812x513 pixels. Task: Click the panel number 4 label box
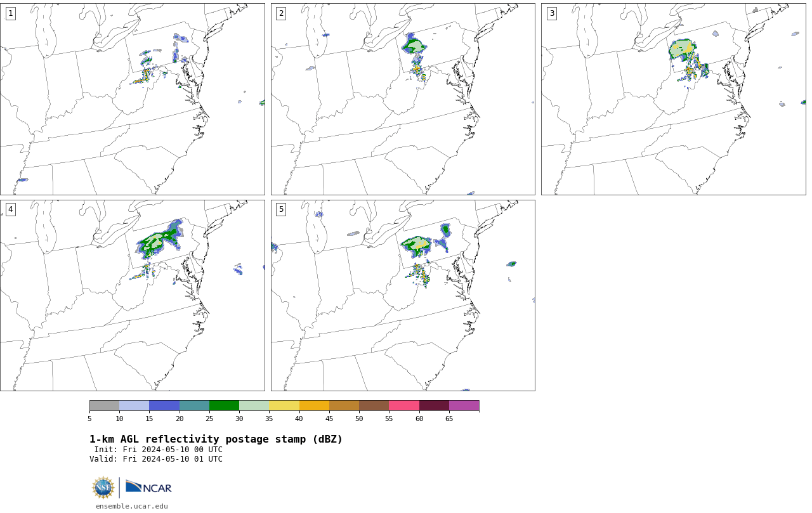[10, 209]
